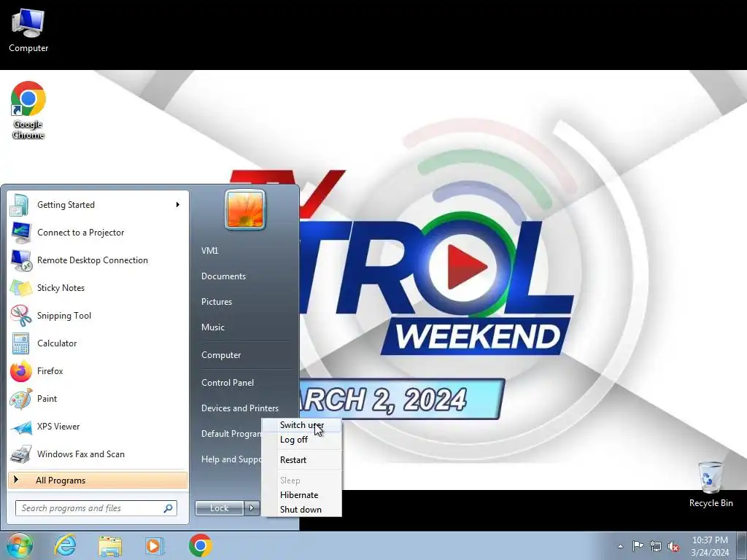
Task: Click the Snipping Tool scissors icon
Action: point(20,316)
